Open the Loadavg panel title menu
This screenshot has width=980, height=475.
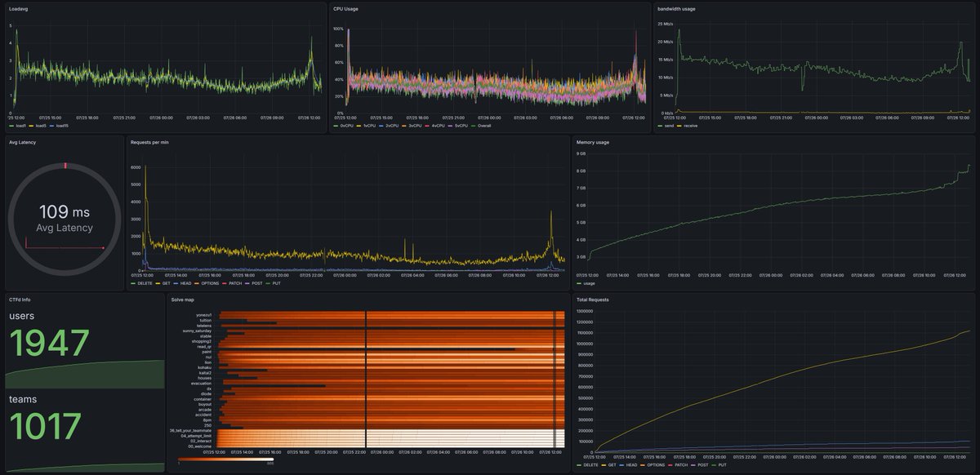coord(18,8)
